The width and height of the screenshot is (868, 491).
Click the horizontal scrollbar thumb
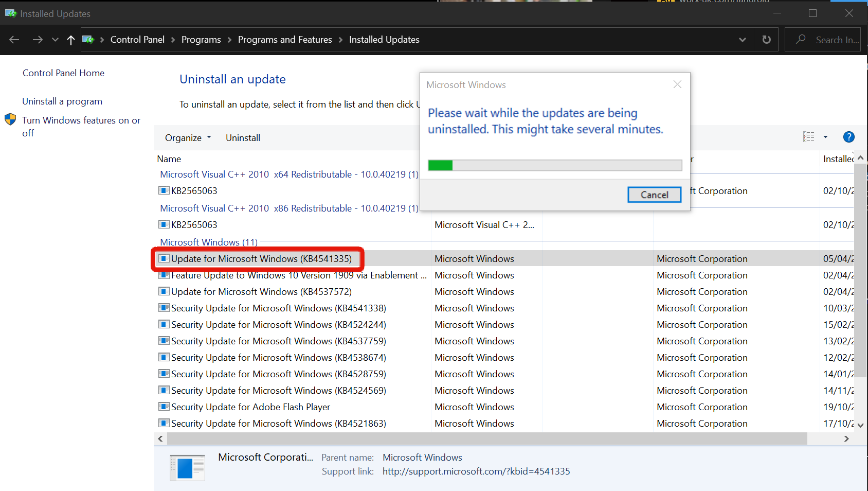487,439
